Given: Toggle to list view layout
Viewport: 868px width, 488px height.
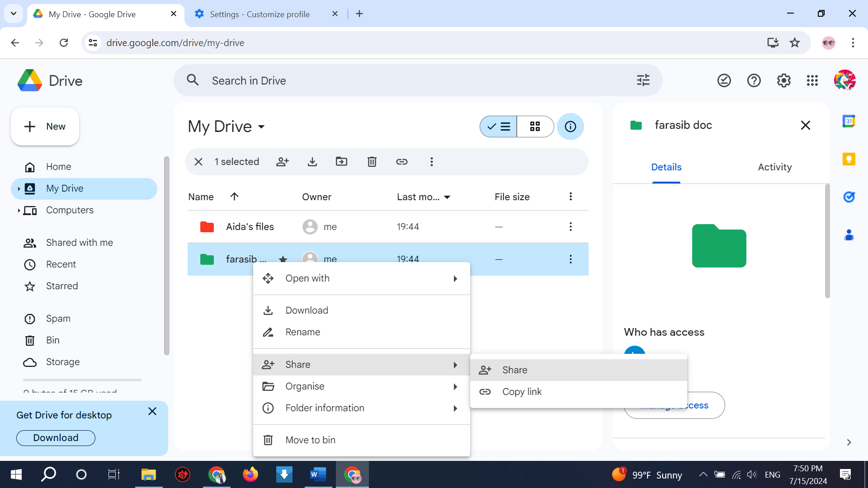Looking at the screenshot, I should 498,127.
